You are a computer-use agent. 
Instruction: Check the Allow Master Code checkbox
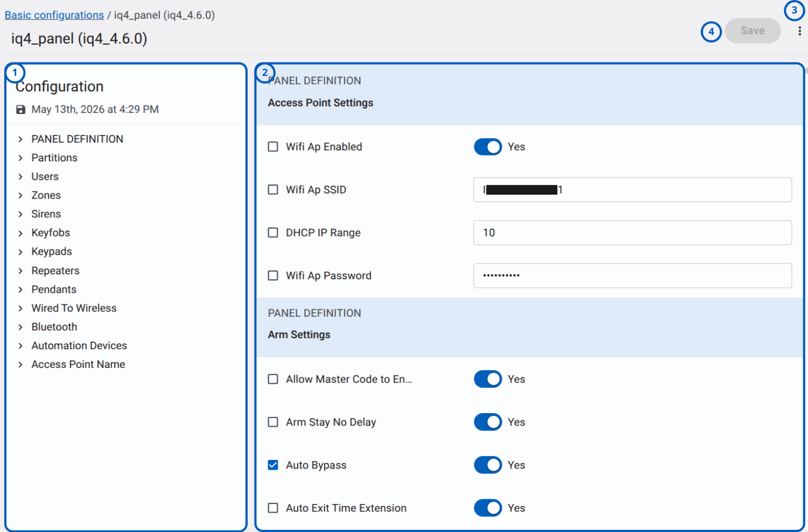[x=273, y=379]
